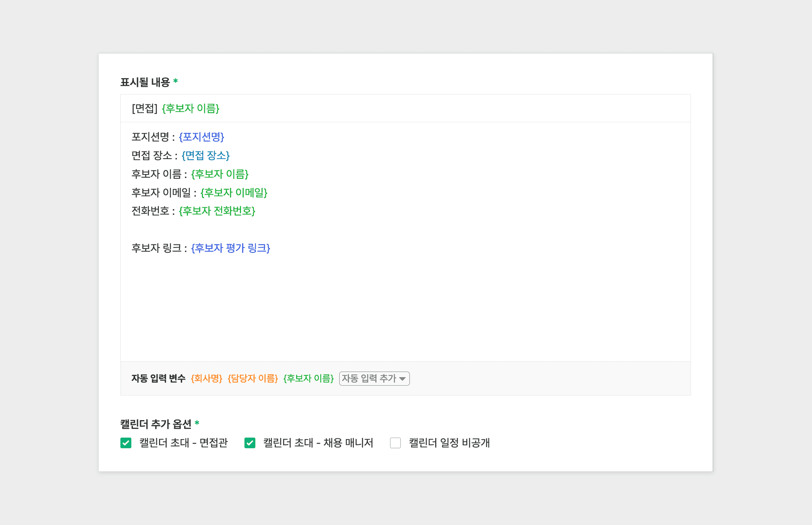Insert the {회사명} auto-input variable

[x=206, y=378]
